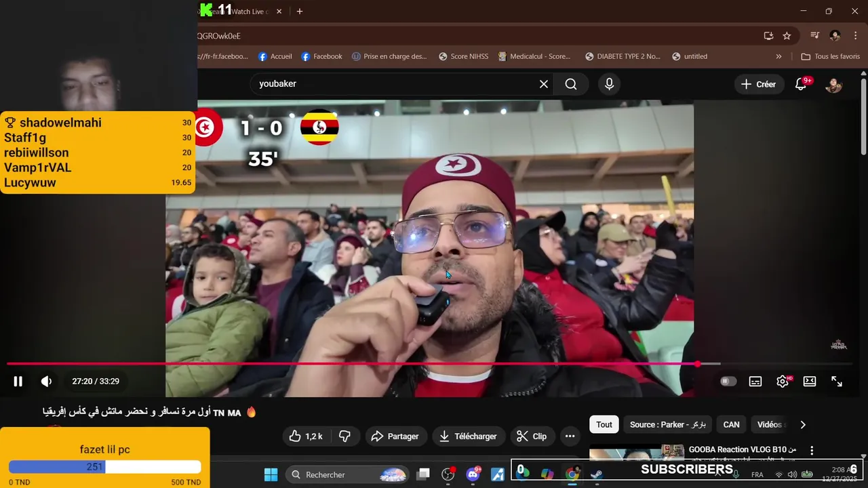The image size is (868, 488).
Task: Open the player settings gear
Action: (783, 382)
